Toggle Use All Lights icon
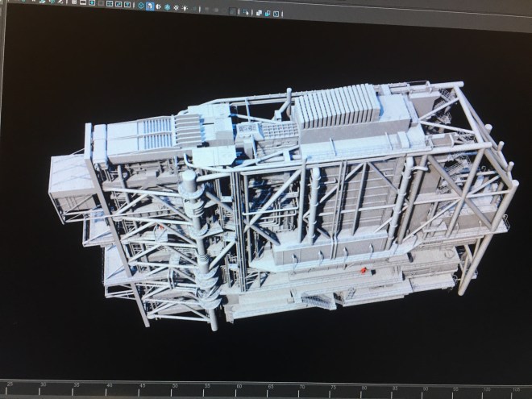This screenshot has width=532, height=399. 185,7
